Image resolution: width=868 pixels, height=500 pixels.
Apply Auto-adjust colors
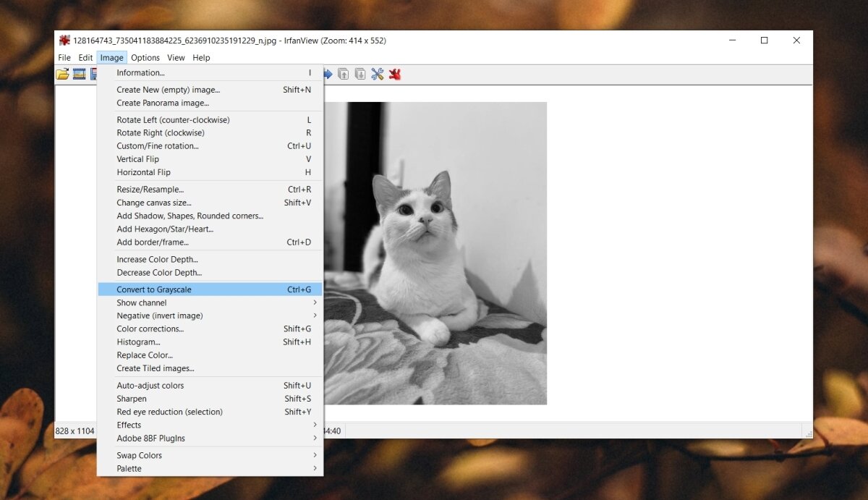click(150, 385)
